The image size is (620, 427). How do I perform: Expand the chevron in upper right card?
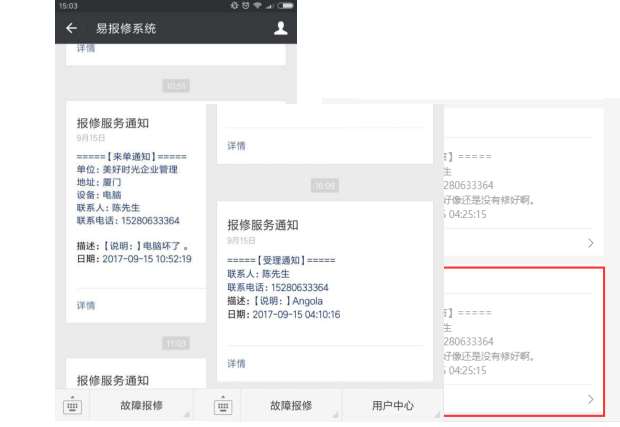(590, 243)
